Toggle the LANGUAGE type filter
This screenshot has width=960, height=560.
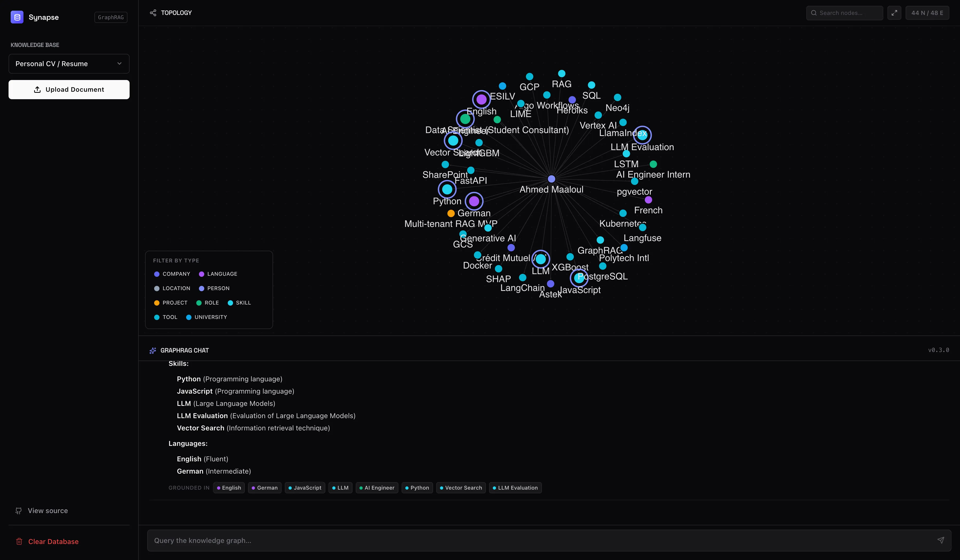tap(218, 274)
